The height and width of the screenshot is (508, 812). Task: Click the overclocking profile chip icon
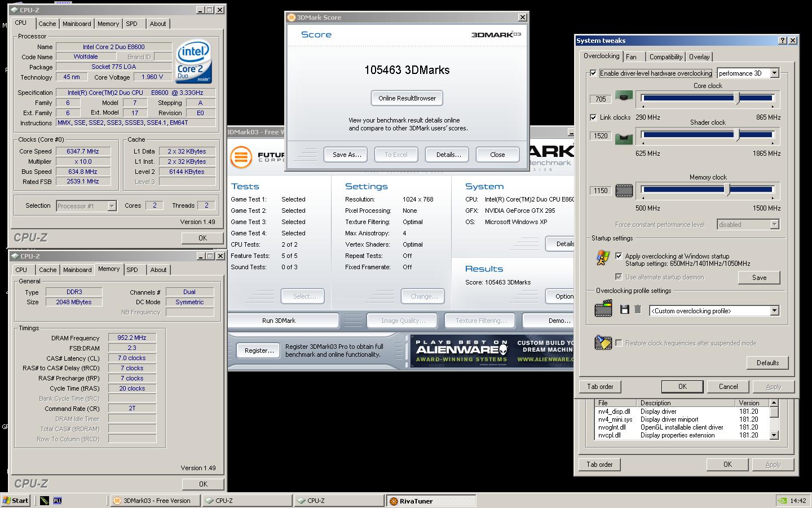click(603, 309)
